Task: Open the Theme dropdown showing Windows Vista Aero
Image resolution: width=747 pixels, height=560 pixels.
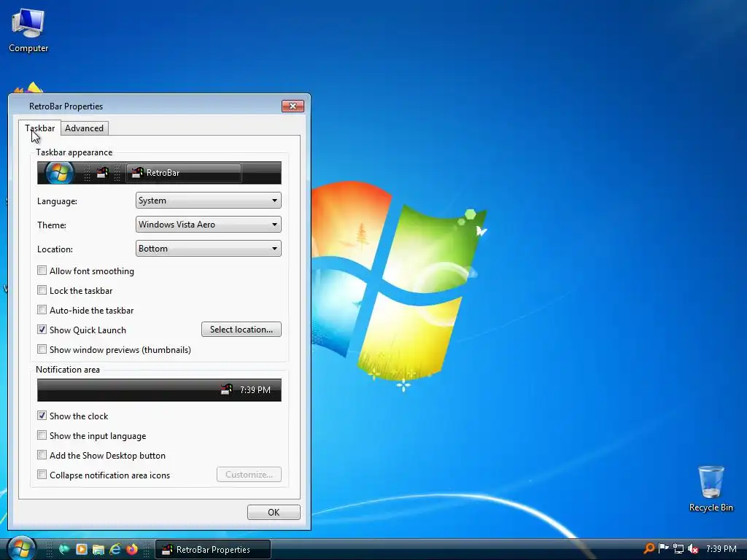Action: tap(208, 225)
